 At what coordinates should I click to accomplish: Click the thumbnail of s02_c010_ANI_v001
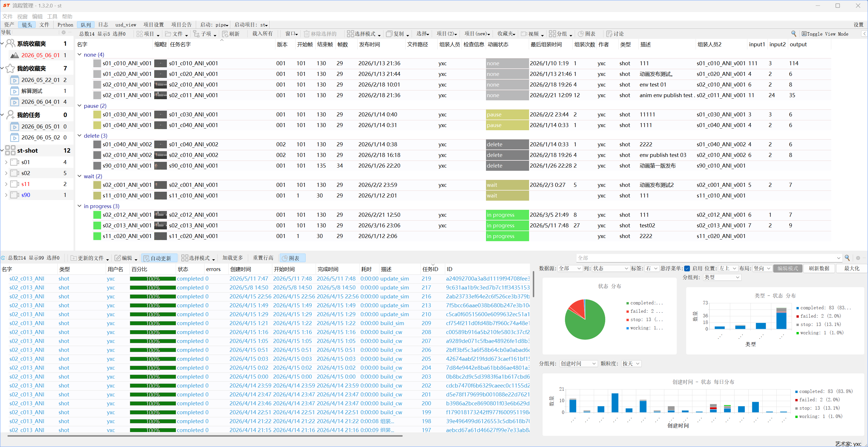tap(160, 85)
